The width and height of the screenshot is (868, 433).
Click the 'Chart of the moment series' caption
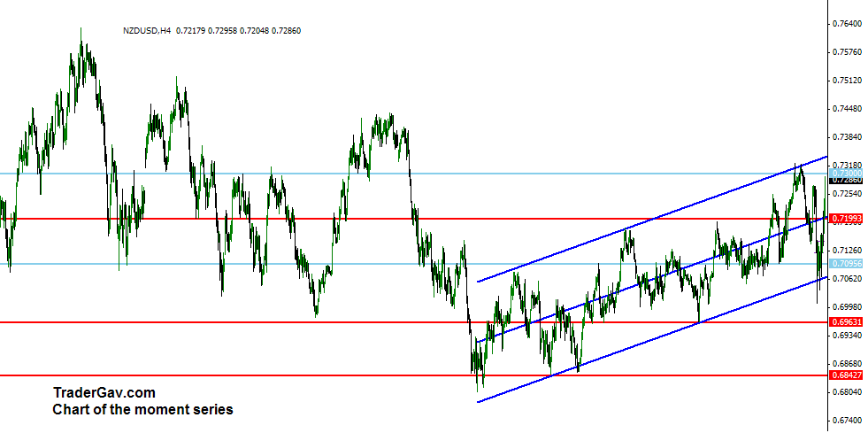tap(142, 409)
